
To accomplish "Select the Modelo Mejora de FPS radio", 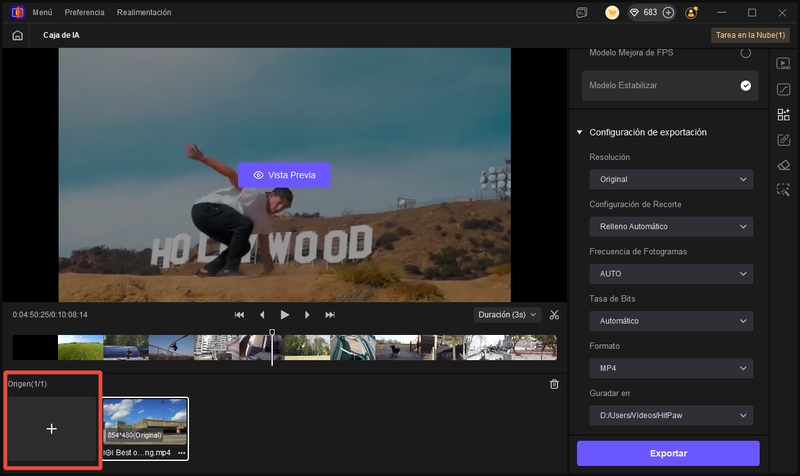I will [x=745, y=52].
